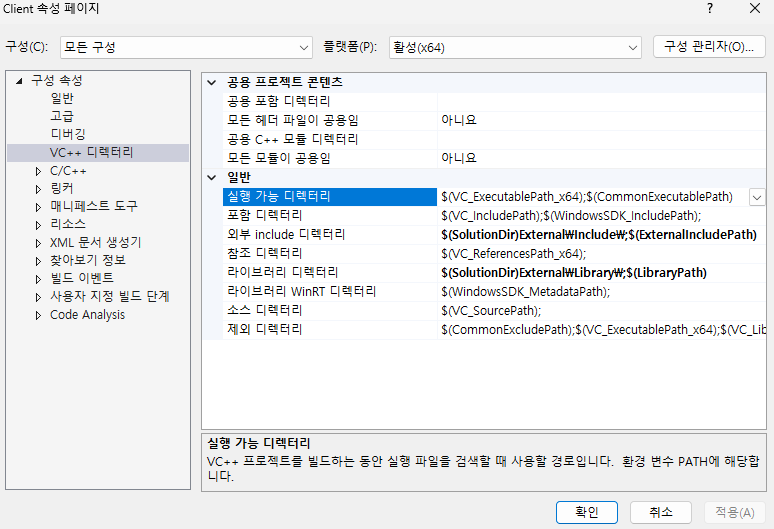
Task: Select the Code Analysis tree label
Action: (x=87, y=315)
